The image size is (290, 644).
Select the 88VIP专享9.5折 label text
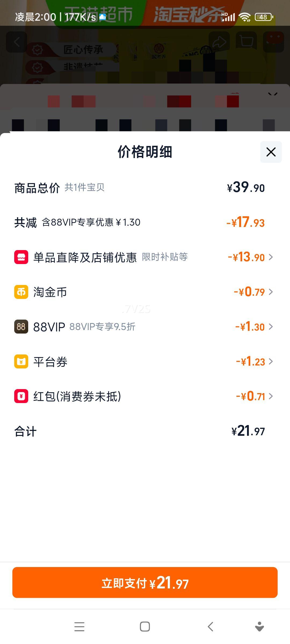point(102,327)
